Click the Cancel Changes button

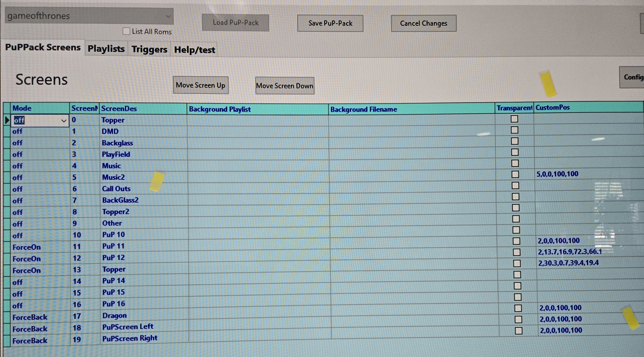point(424,23)
